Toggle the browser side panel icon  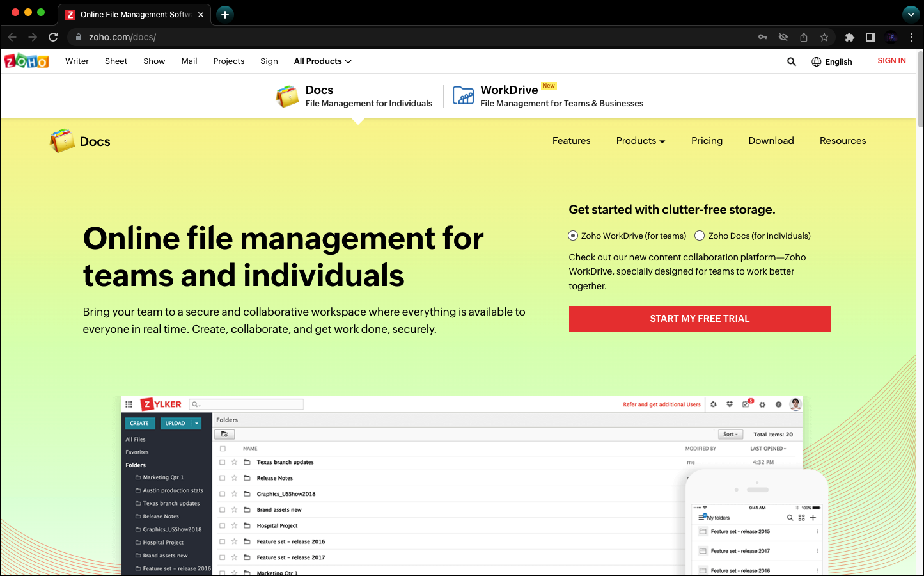tap(870, 37)
